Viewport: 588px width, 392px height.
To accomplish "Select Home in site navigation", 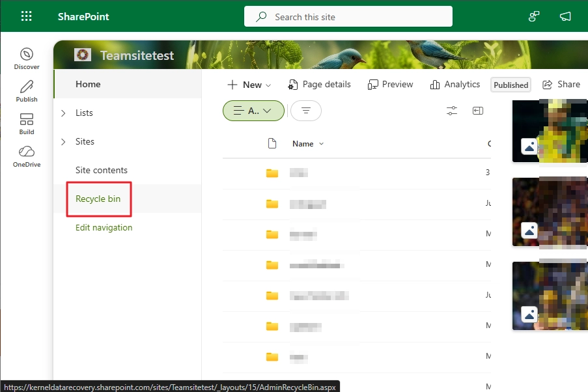I will click(128, 84).
